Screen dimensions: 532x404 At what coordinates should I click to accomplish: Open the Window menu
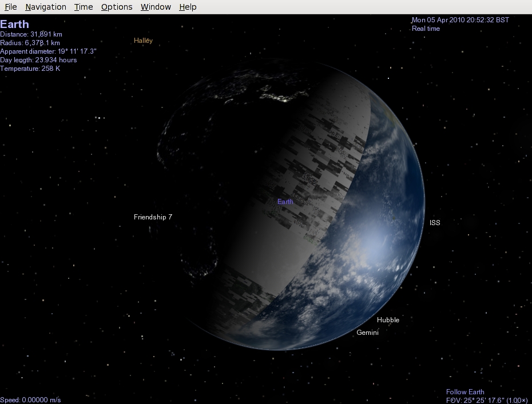coord(156,7)
